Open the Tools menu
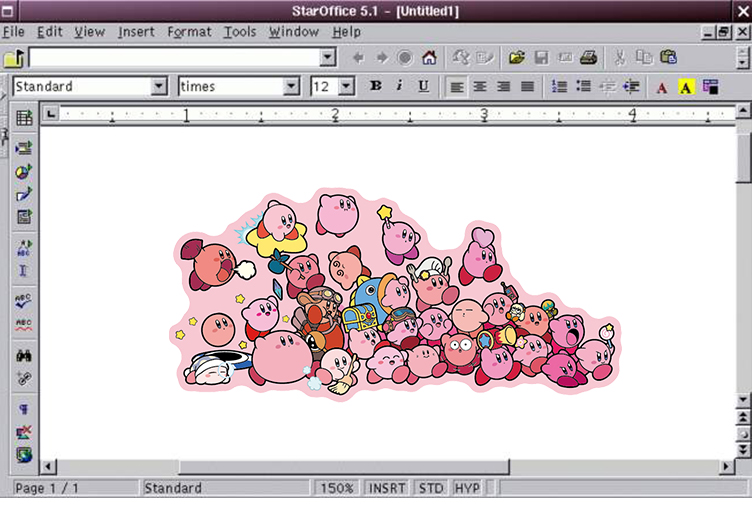The height and width of the screenshot is (520, 752). point(240,32)
